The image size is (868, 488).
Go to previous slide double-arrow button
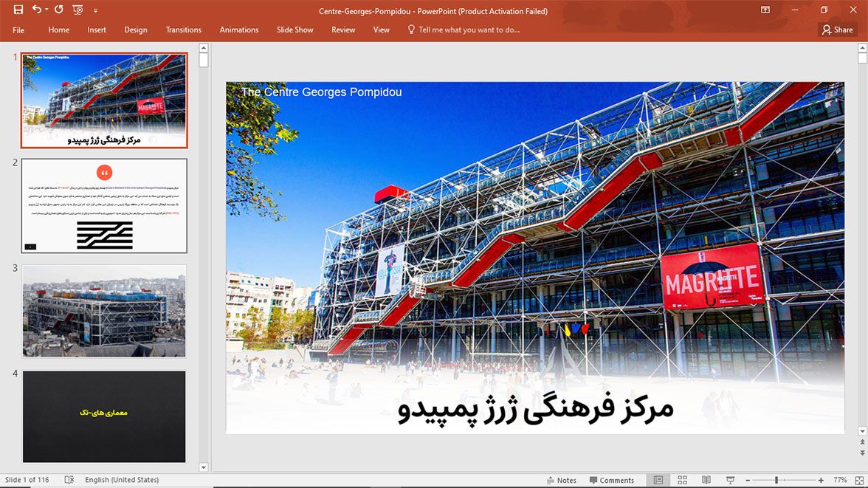point(862,442)
